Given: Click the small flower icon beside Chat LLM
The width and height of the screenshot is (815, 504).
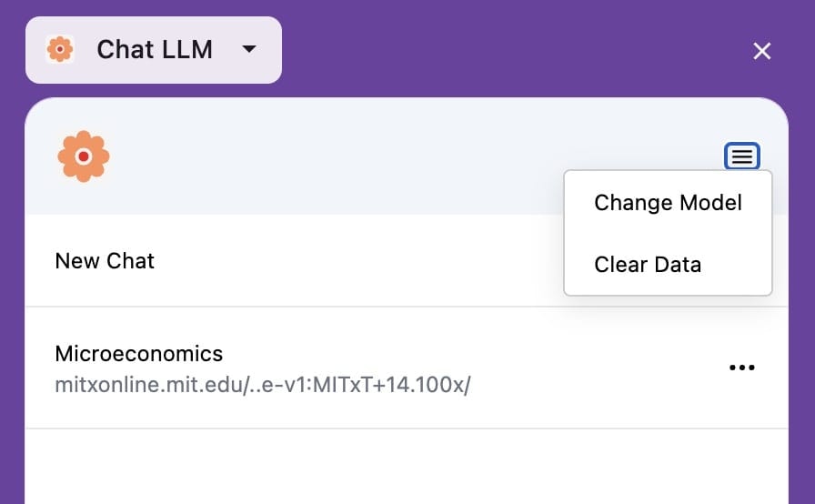Looking at the screenshot, I should 60,49.
